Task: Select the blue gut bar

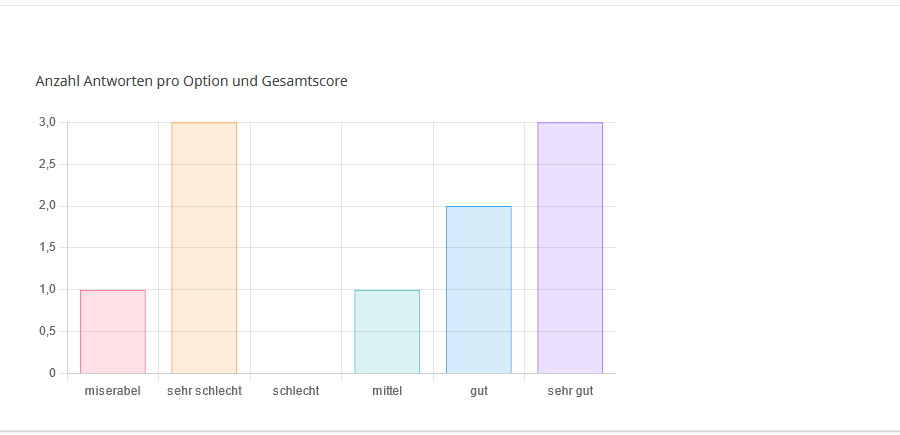Action: 478,289
